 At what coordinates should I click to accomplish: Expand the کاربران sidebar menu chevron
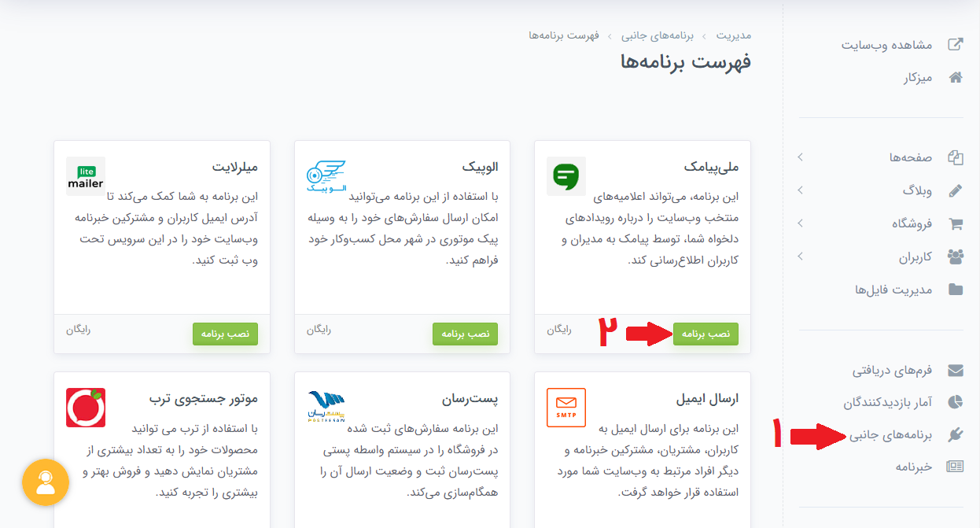(x=799, y=256)
